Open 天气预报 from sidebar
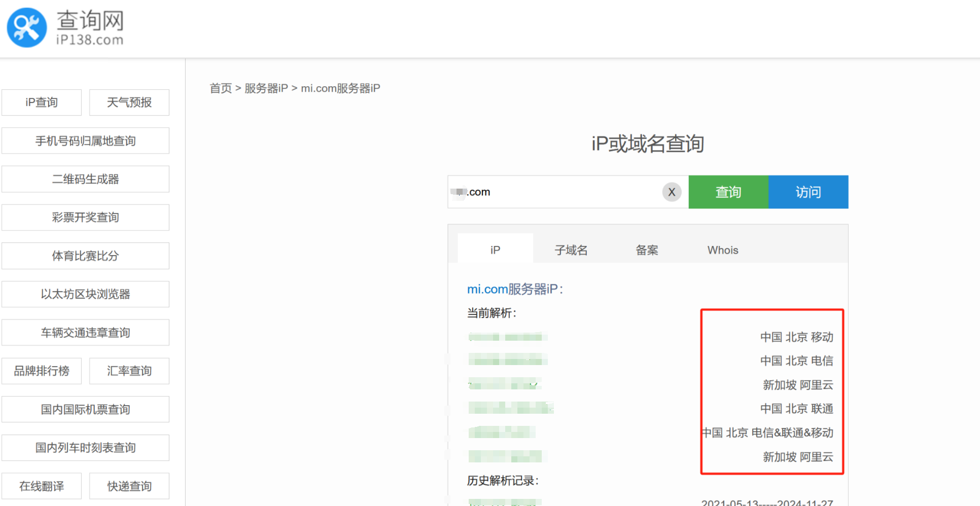 pyautogui.click(x=129, y=102)
